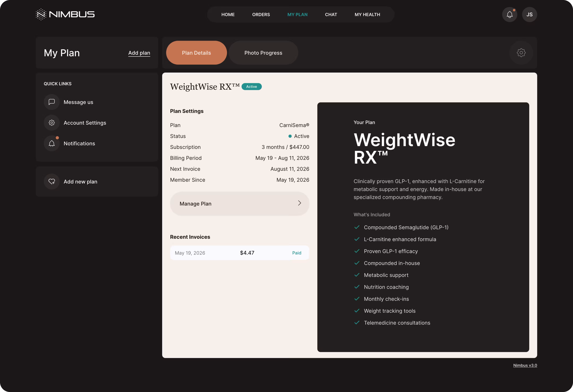Switch to the Photo Progress tab
Screen dimensions: 573x392
pyautogui.click(x=263, y=53)
